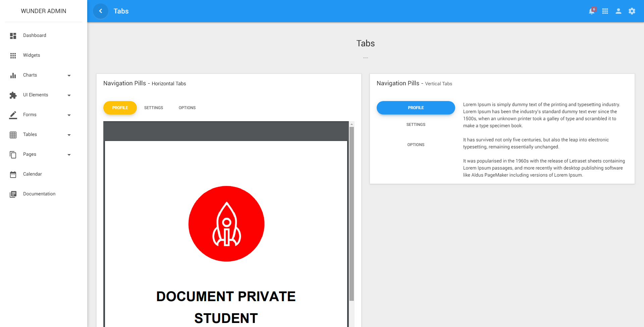Image resolution: width=644 pixels, height=327 pixels.
Task: Switch to horizontal SETTINGS tab
Action: [x=154, y=108]
